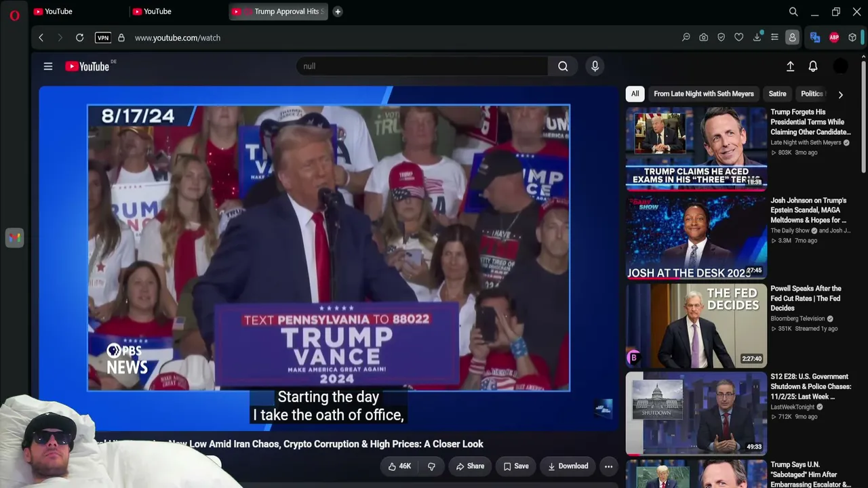Switch to the second YouTube tab
Viewport: 868px width, 488px height.
176,12
